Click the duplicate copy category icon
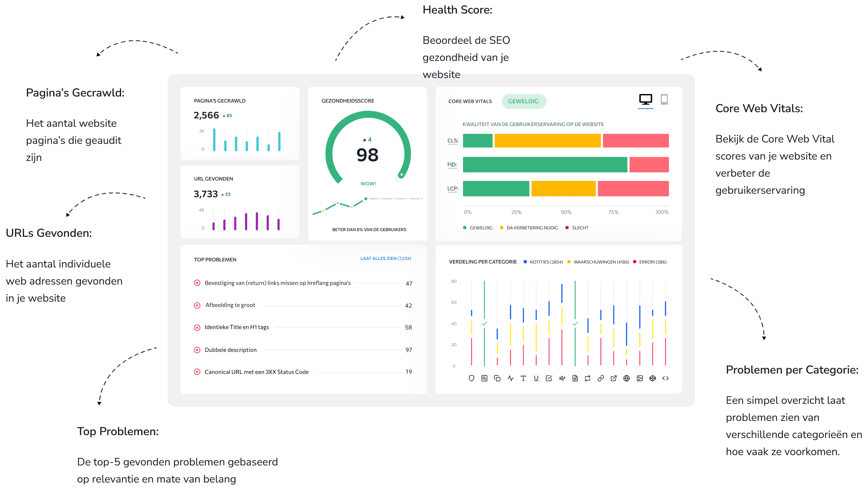The width and height of the screenshot is (868, 490). click(x=497, y=378)
